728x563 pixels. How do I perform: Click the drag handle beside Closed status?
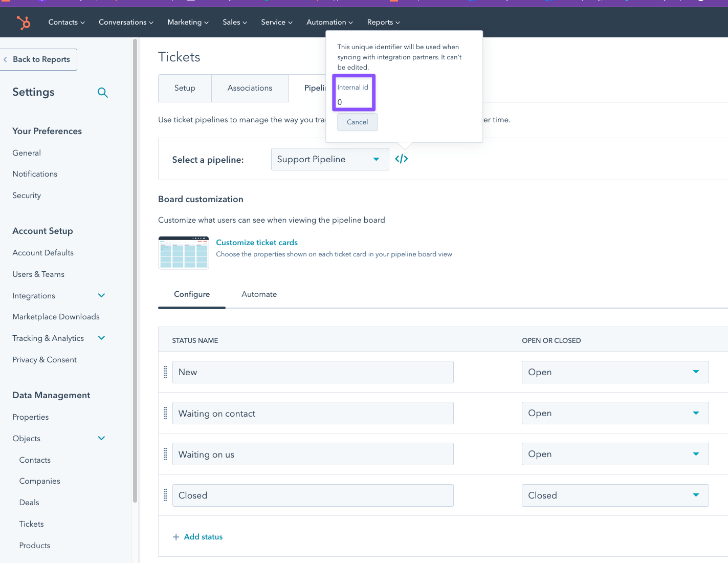pyautogui.click(x=165, y=495)
